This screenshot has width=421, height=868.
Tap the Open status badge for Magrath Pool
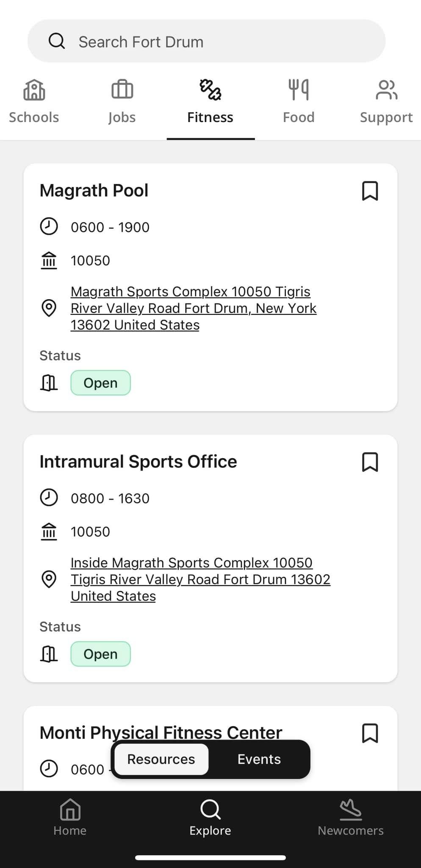click(x=100, y=383)
